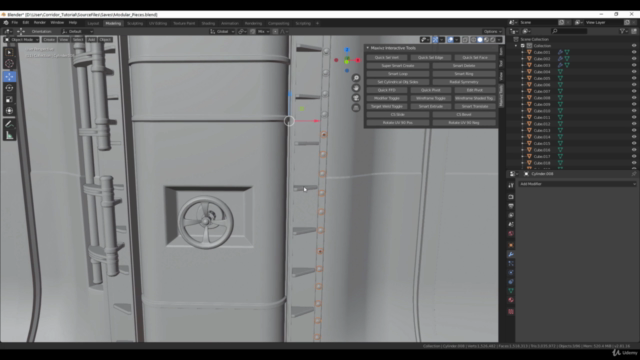
Task: Open the Object properties orange square tab
Action: coord(511,245)
